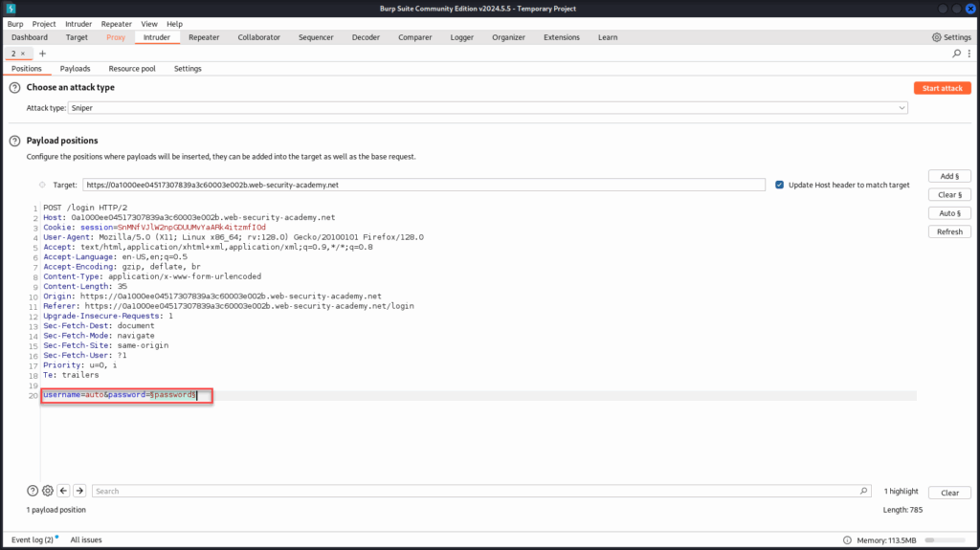
Task: Open the Help menu
Action: tap(174, 24)
